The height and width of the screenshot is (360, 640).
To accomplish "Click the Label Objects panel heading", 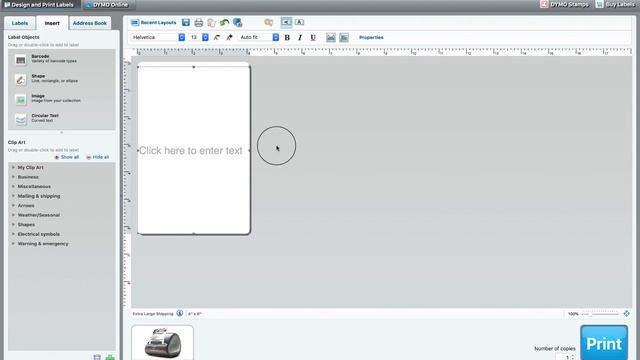I will [24, 37].
